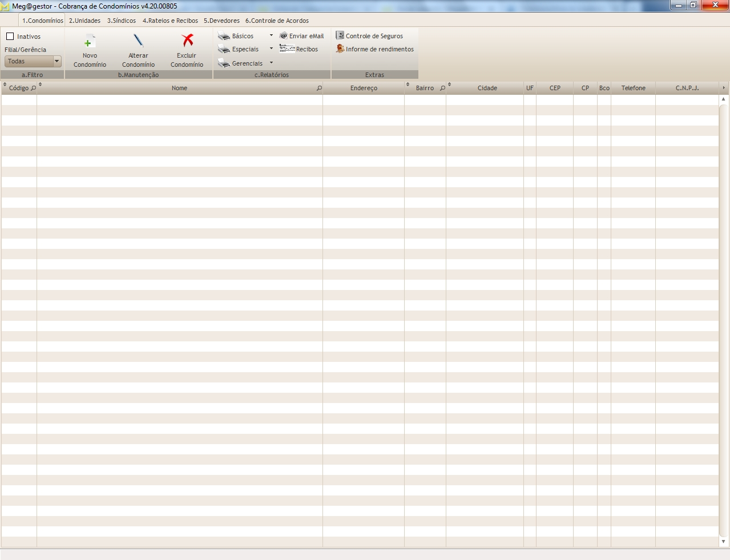Expand the Filial/Gerência dropdown
Screen dimensions: 730x560
pyautogui.click(x=57, y=61)
